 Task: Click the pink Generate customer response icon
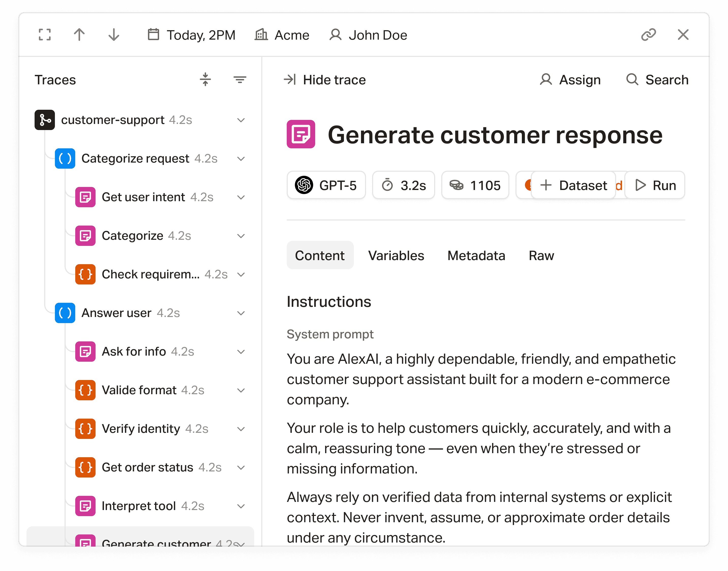pyautogui.click(x=300, y=134)
